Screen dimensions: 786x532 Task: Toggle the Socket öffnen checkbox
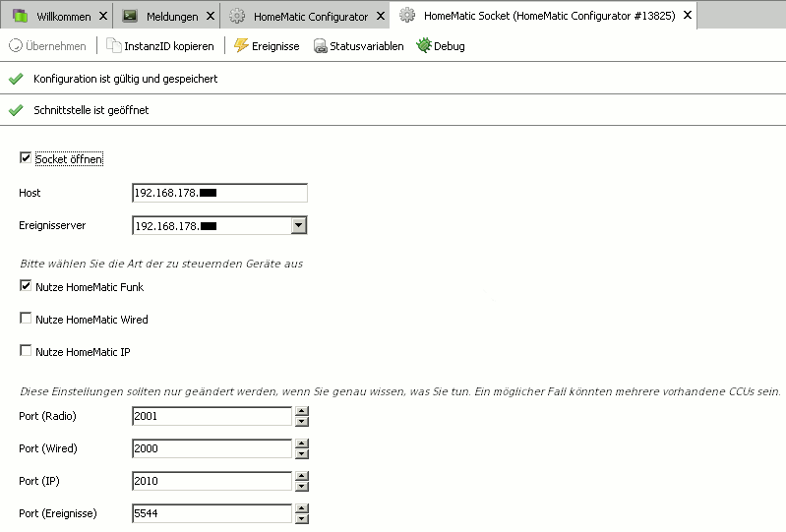[25, 157]
